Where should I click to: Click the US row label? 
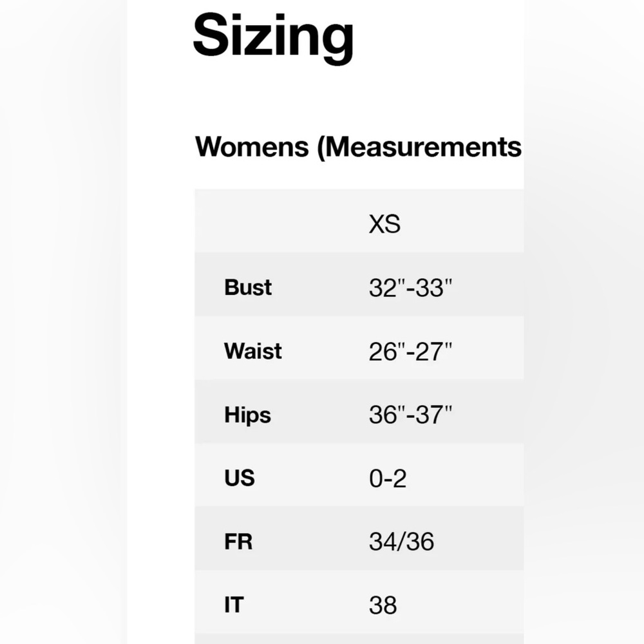click(240, 478)
